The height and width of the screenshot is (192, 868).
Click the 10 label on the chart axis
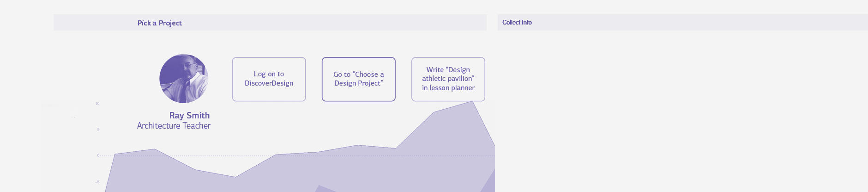coord(97,104)
